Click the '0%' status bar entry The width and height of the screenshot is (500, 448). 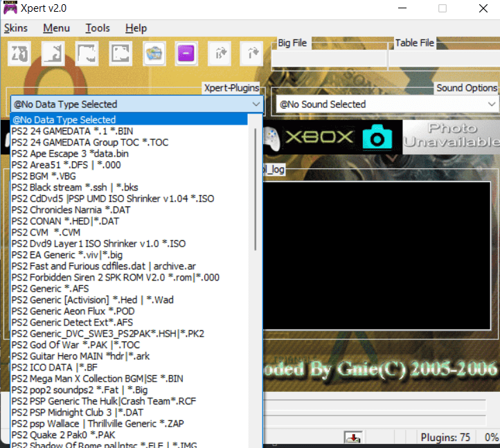492,437
